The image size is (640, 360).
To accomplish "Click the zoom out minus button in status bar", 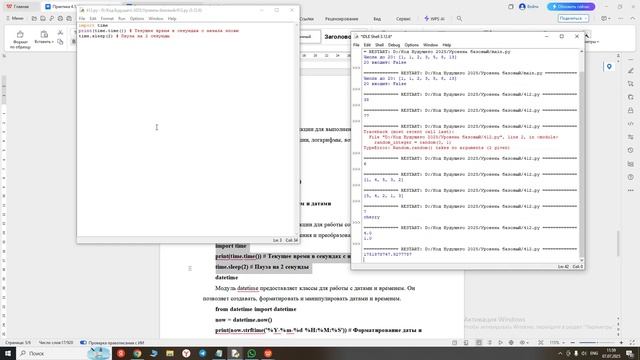I will coord(572,343).
